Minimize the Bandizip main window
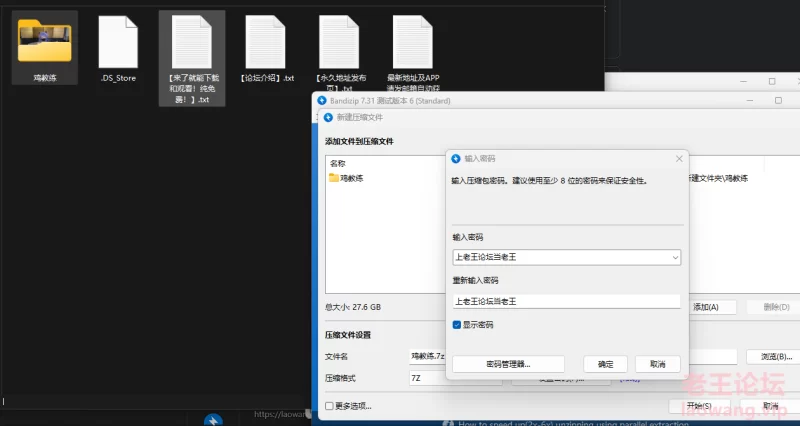 [749, 101]
